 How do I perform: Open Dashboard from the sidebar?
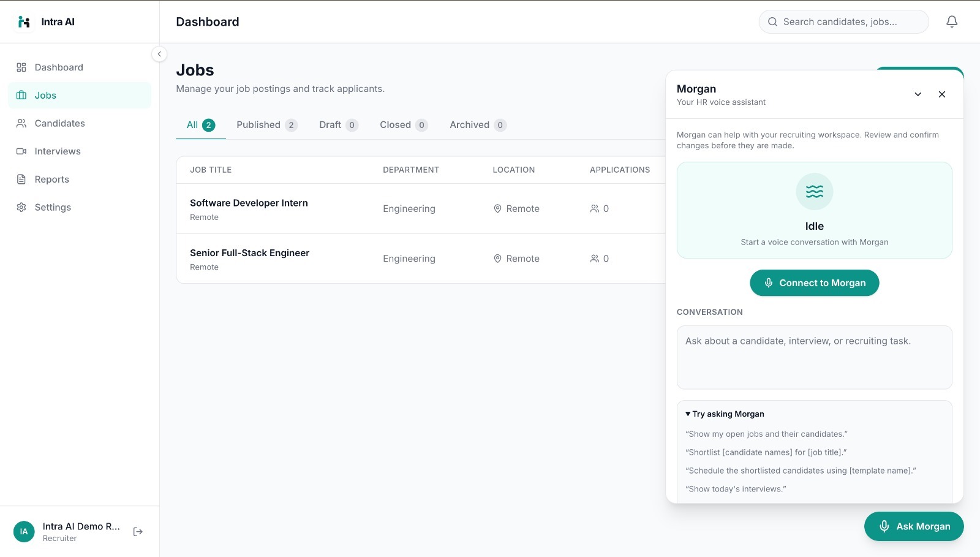pyautogui.click(x=80, y=67)
